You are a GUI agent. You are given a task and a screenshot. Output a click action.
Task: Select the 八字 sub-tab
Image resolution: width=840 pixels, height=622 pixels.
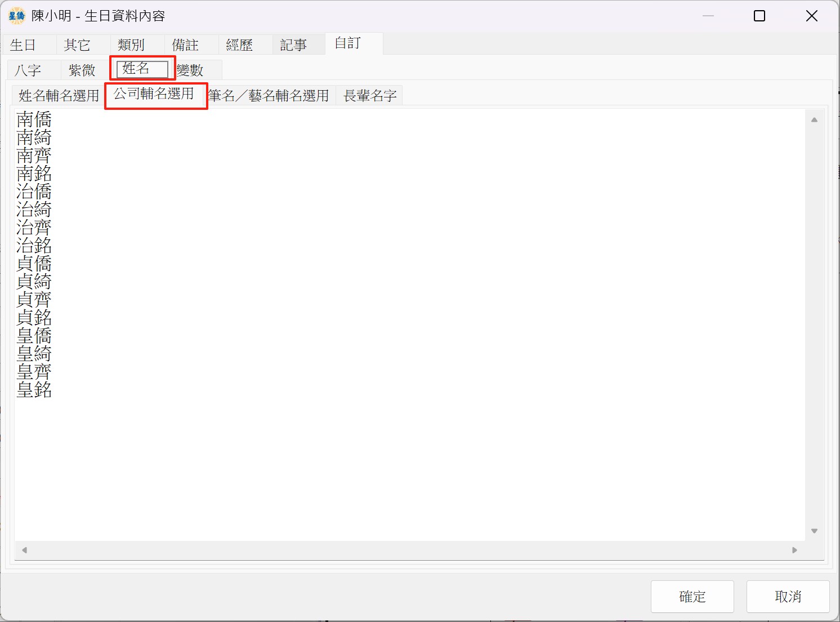tap(28, 70)
